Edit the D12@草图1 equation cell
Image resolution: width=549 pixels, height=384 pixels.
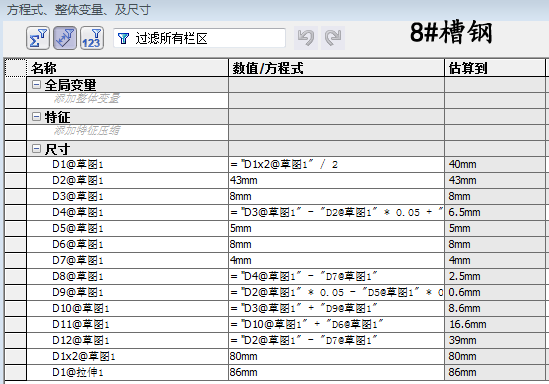click(336, 340)
